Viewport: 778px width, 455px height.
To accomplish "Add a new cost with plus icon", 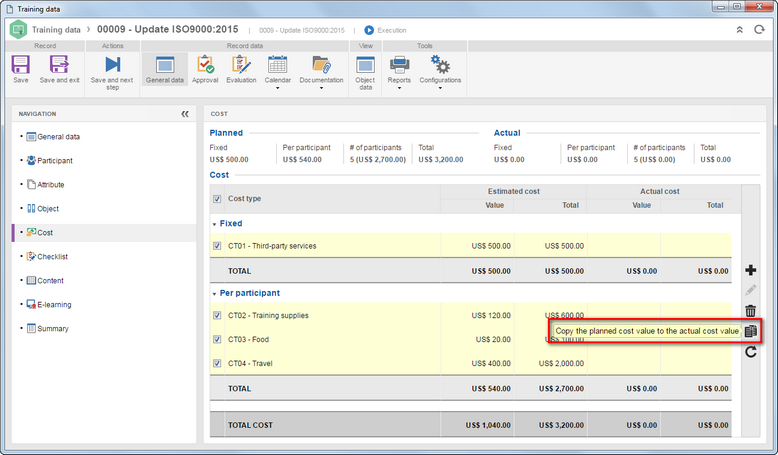I will 751,270.
